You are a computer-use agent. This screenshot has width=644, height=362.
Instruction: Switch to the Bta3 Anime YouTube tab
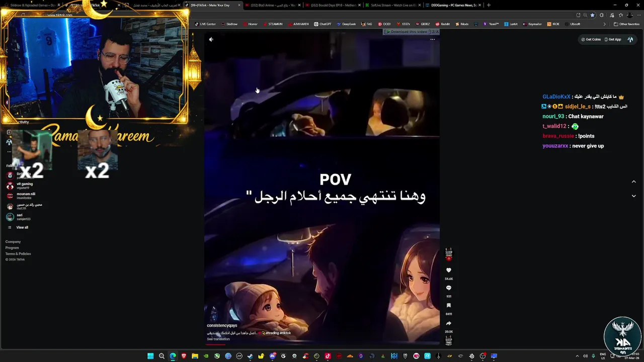click(x=272, y=5)
